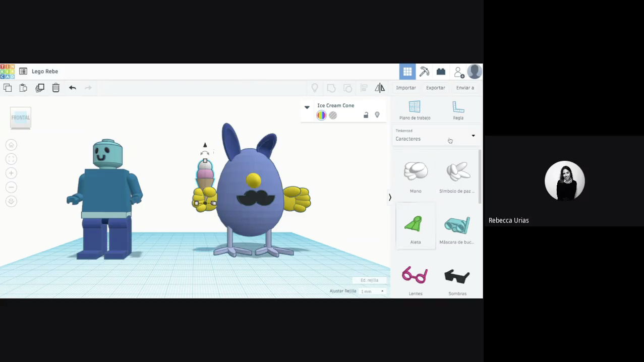Screen dimensions: 644x362
Task: Click the black height cone handle above ice cream
Action: (x=205, y=145)
